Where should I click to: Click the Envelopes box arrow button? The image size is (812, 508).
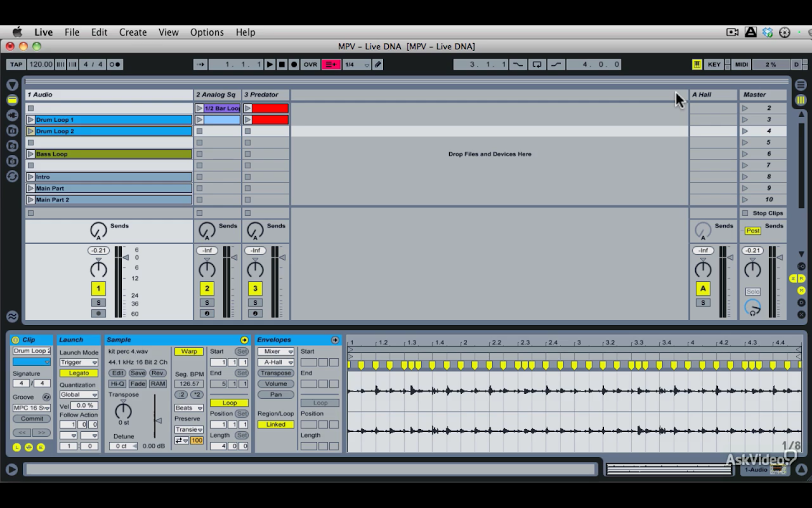click(335, 340)
